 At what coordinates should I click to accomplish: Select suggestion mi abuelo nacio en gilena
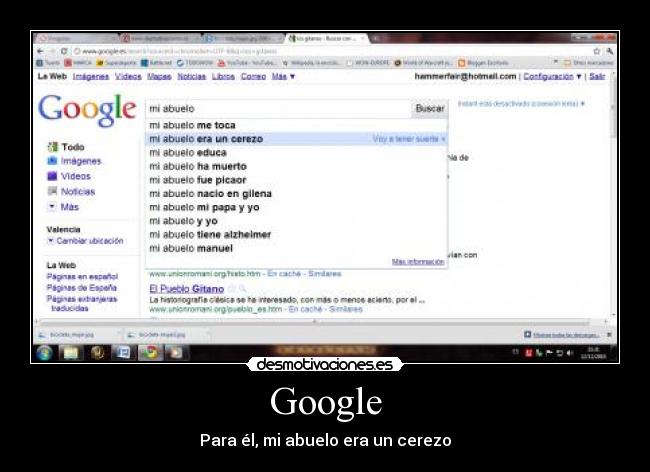click(x=296, y=194)
